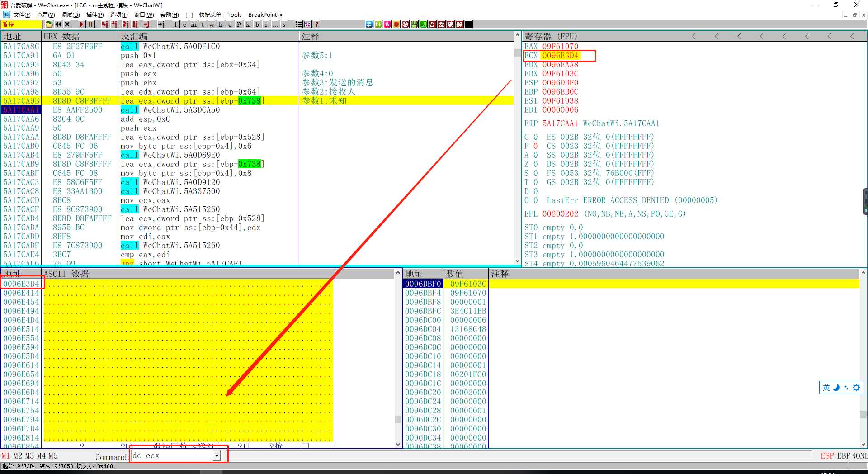Open the Breakpoints window with the 'b' button

(257, 24)
